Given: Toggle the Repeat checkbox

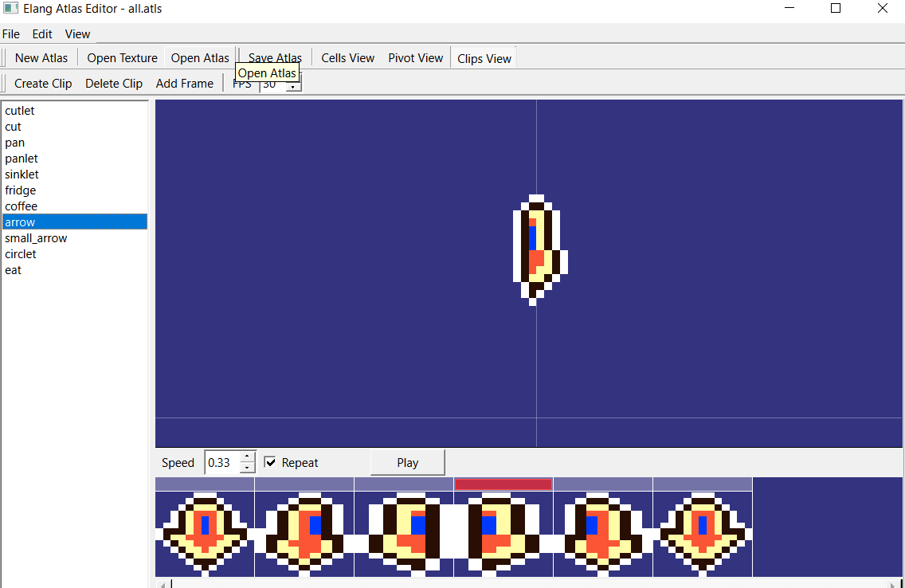Looking at the screenshot, I should (269, 462).
